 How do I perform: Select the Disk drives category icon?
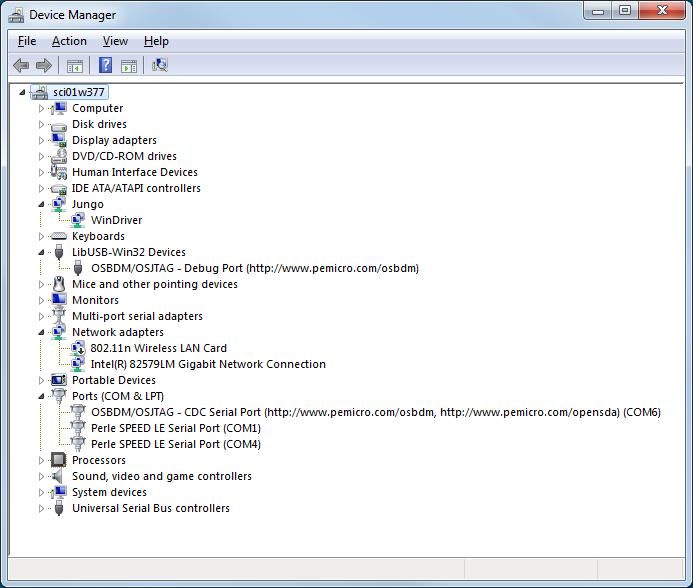click(58, 126)
